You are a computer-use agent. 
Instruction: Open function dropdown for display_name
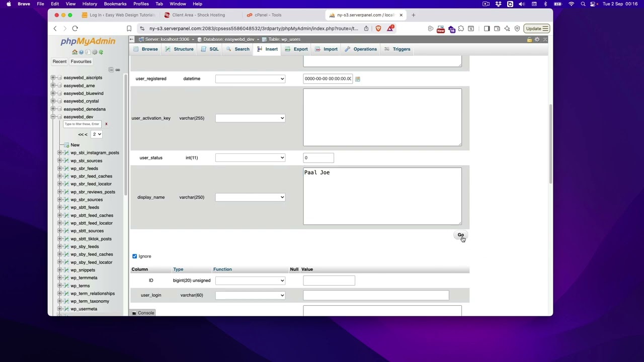[x=250, y=197]
